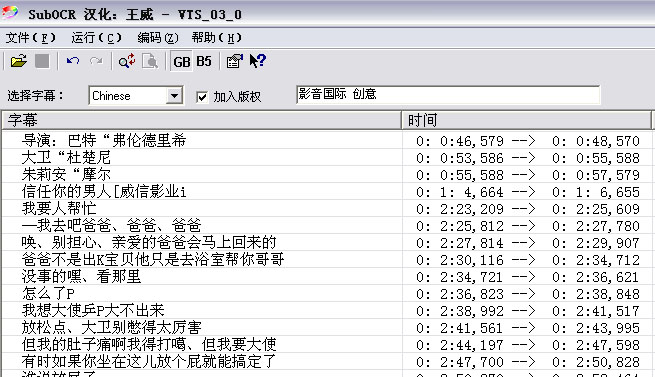Screen dimensions: 655x377
Task: Click time cell 0: 2:38,992 --> 0: 2:41,517
Action: coord(528,311)
